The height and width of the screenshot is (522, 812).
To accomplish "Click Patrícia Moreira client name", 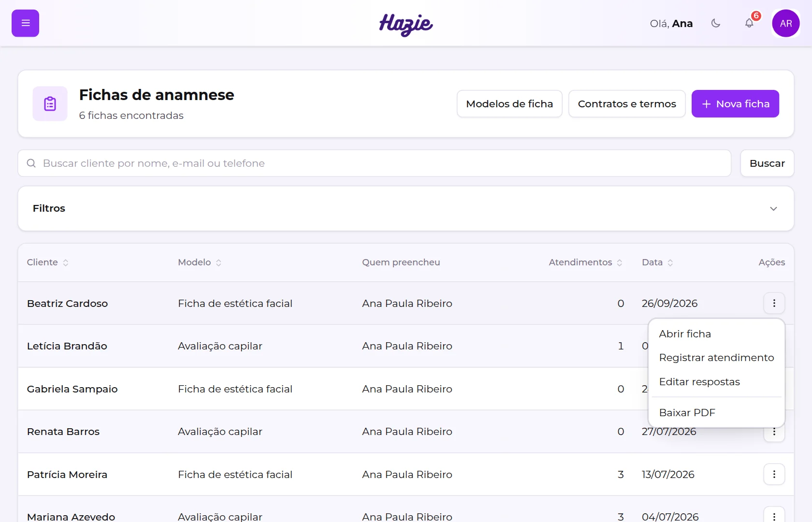I will click(67, 475).
